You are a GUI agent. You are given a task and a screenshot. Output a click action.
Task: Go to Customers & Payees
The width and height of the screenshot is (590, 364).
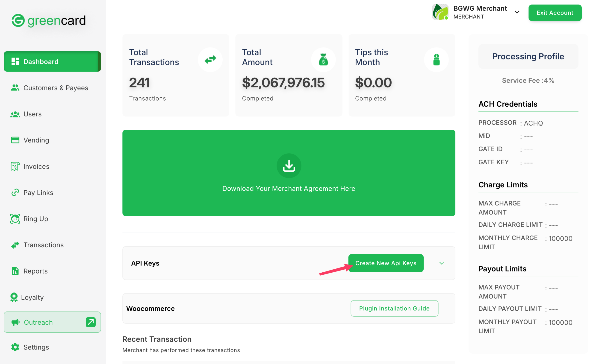point(55,88)
